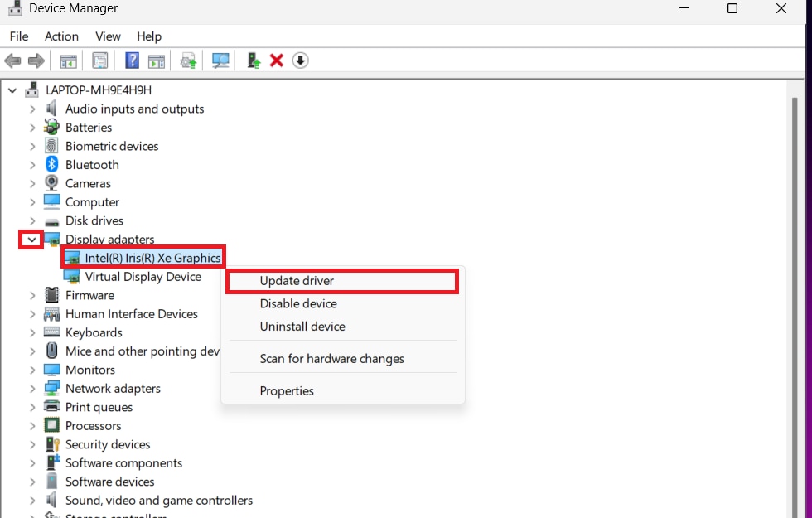812x518 pixels.
Task: Click the Device Manager title bar icon
Action: 15,7
